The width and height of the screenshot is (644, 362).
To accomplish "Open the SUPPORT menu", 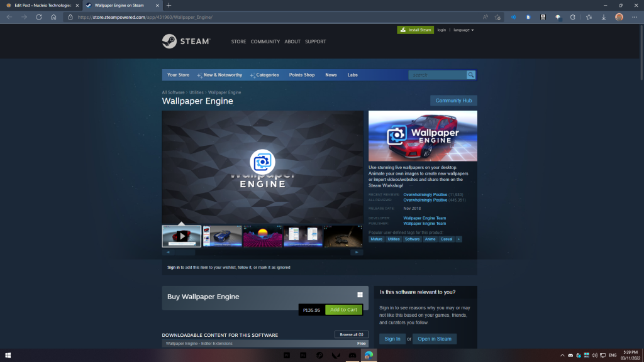I will point(316,41).
